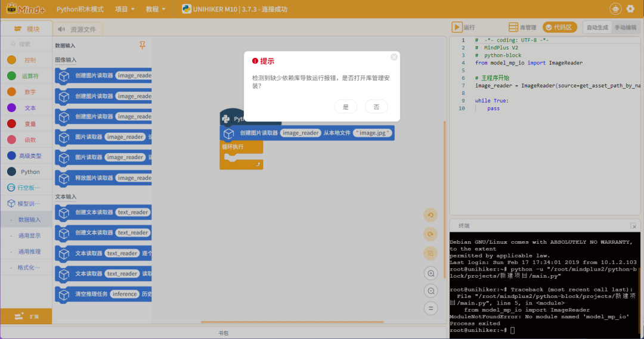Switch to the 资源文件 tab
The height and width of the screenshot is (339, 644).
point(77,29)
